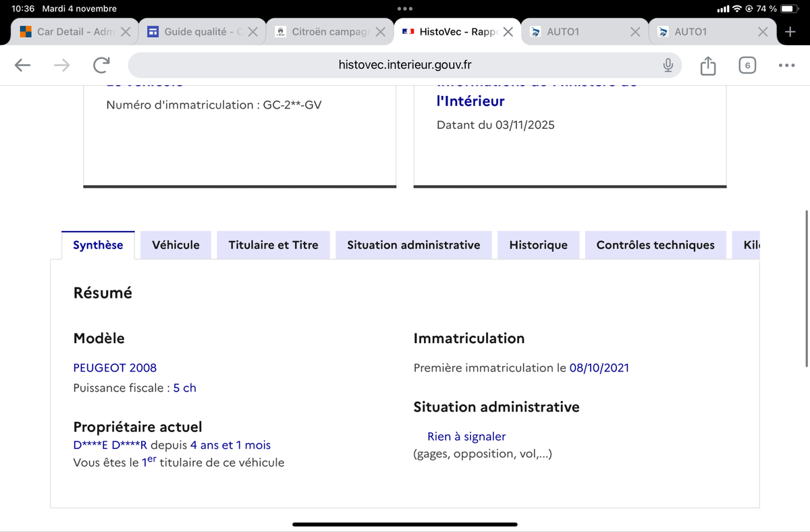Tap the browser back arrow

pos(22,65)
